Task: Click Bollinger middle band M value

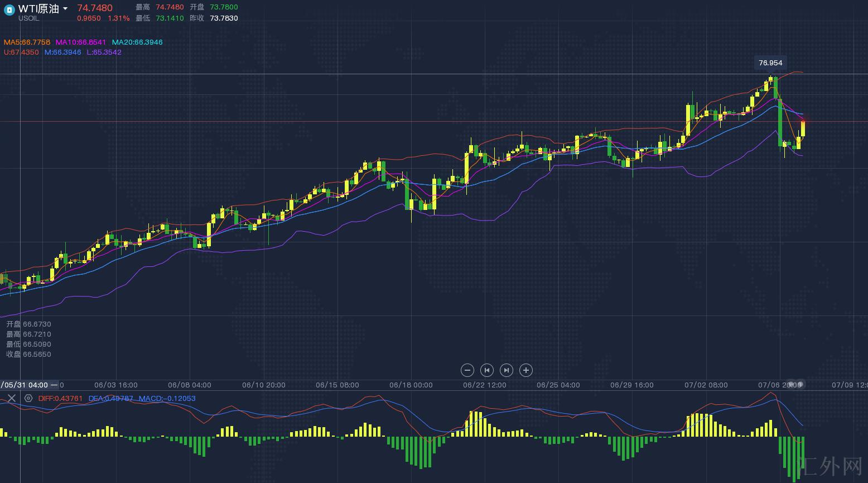Action: click(62, 52)
